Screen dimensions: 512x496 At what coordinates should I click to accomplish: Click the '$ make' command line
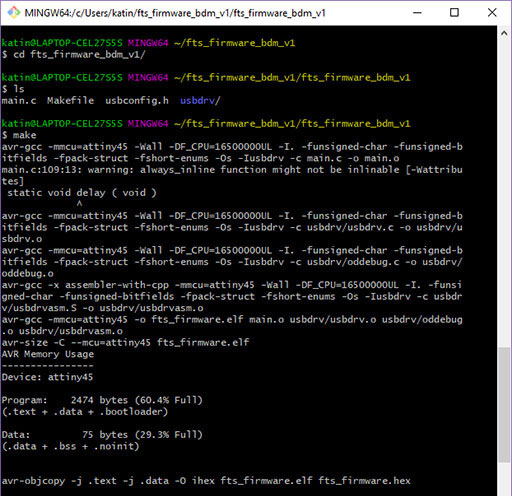(x=19, y=135)
